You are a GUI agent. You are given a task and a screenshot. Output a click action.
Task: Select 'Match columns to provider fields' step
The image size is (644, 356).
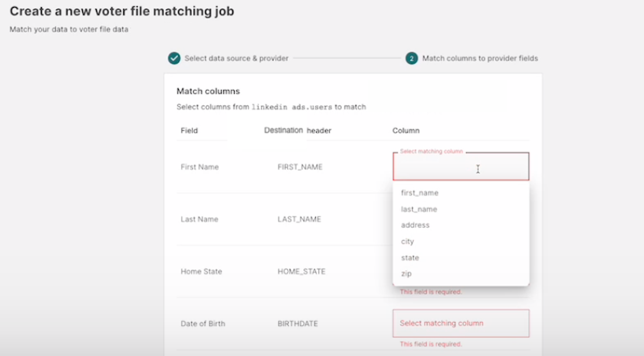tap(480, 58)
